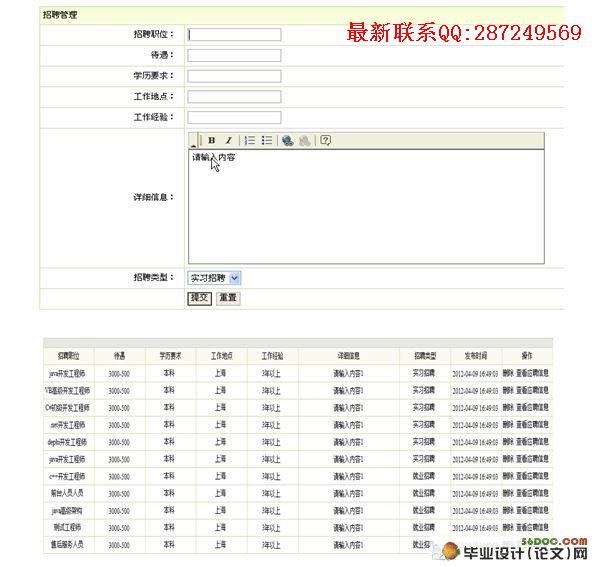Screen dimensions: 596x567
Task: Click inside the 详细信息 rich text area
Action: click(x=366, y=207)
